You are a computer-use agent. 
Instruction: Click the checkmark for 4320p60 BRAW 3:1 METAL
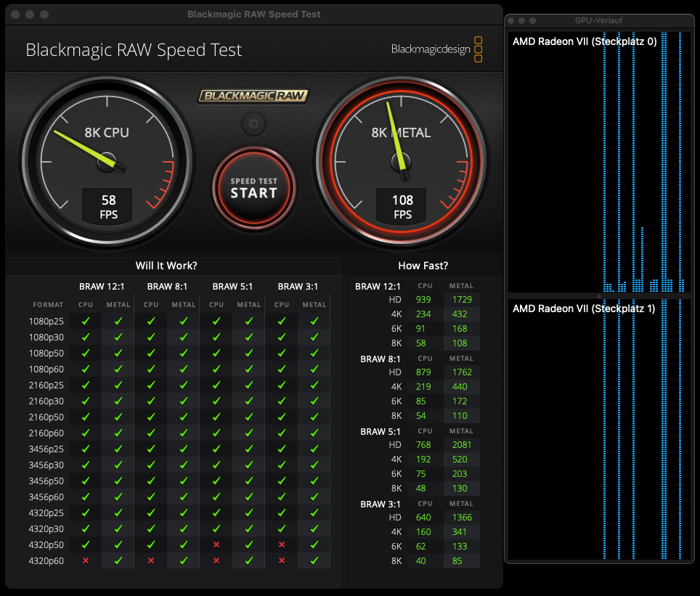(314, 560)
